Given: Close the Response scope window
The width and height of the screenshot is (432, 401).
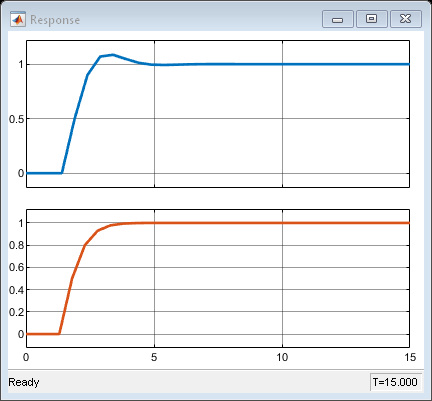Looking at the screenshot, I should click(x=406, y=19).
